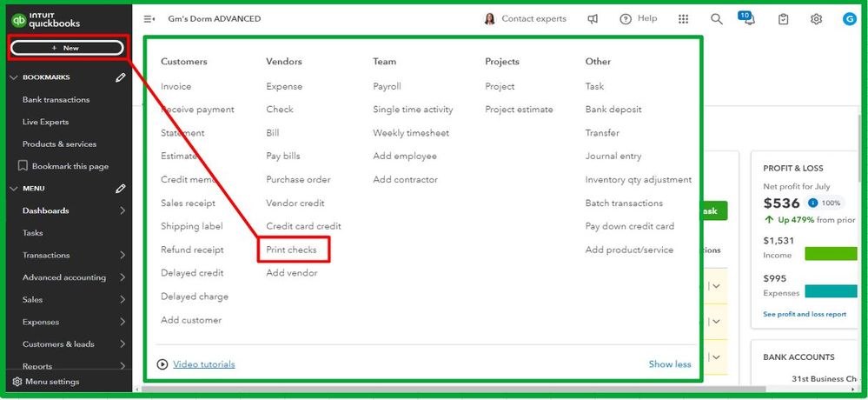Select Weekly timesheet
The height and width of the screenshot is (400, 868).
coord(411,133)
